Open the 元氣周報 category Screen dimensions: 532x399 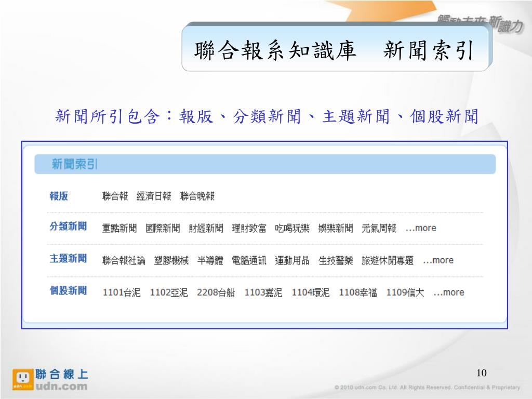point(379,229)
